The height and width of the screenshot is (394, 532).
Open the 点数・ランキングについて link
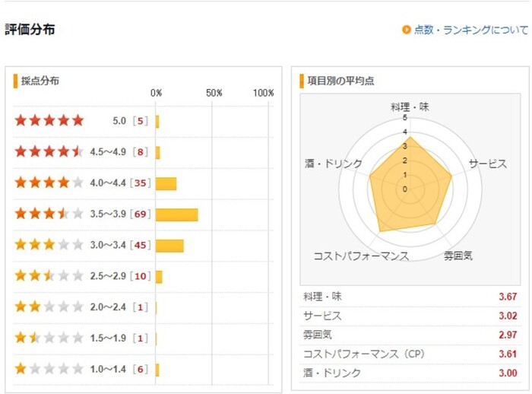click(x=470, y=30)
